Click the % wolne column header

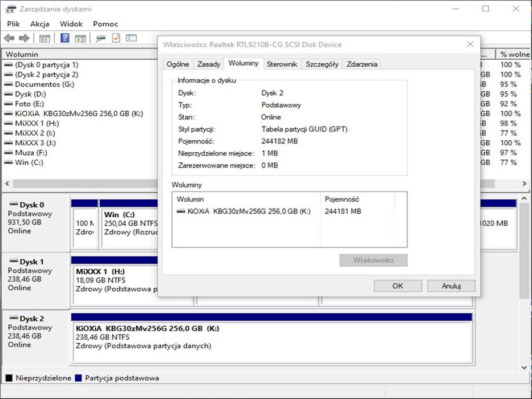coord(514,54)
